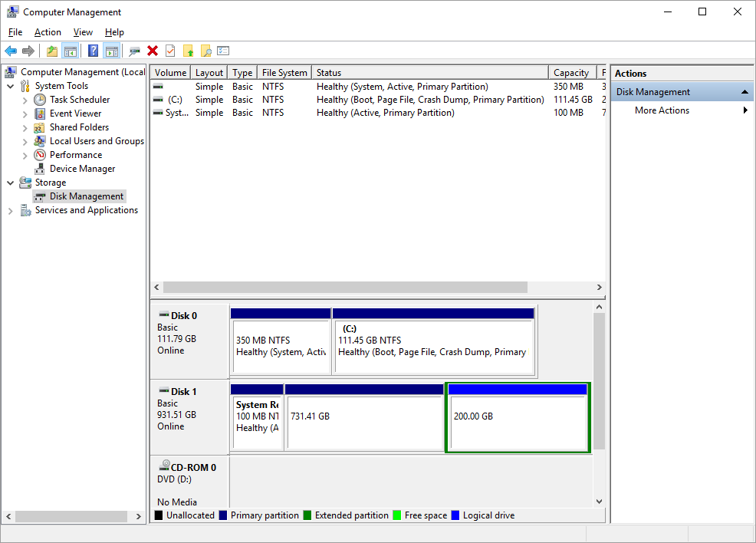Select Device Manager tree label

click(x=83, y=169)
